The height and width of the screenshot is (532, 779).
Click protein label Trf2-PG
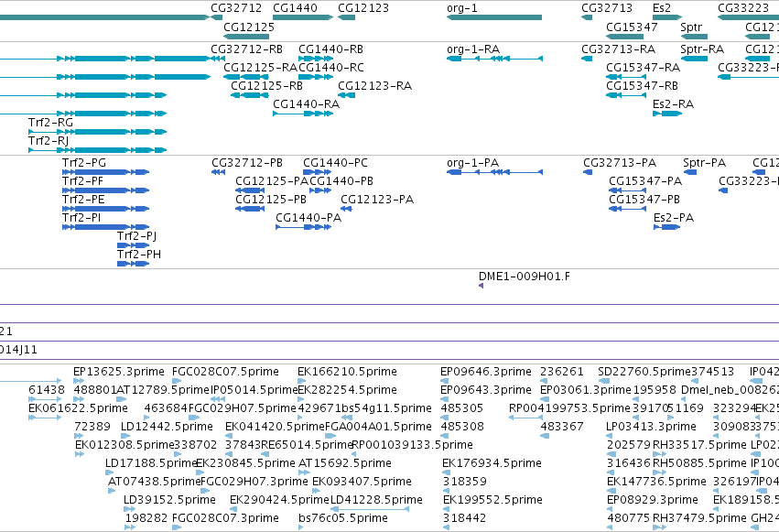coord(84,162)
